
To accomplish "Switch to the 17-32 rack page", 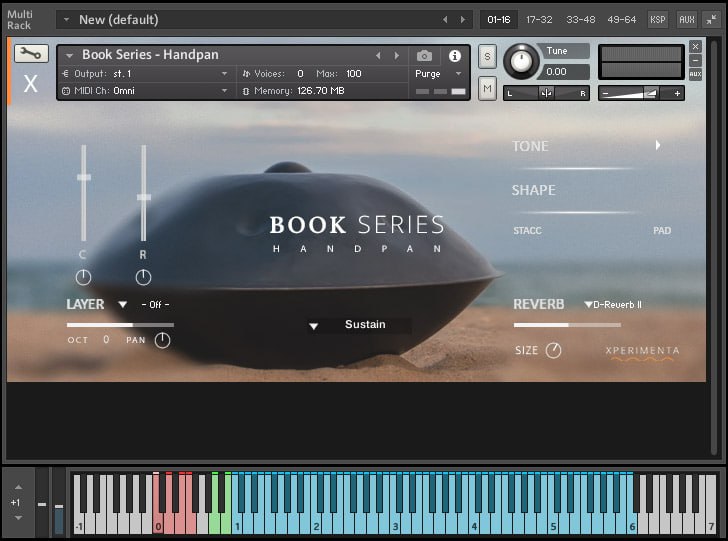I will (x=539, y=20).
